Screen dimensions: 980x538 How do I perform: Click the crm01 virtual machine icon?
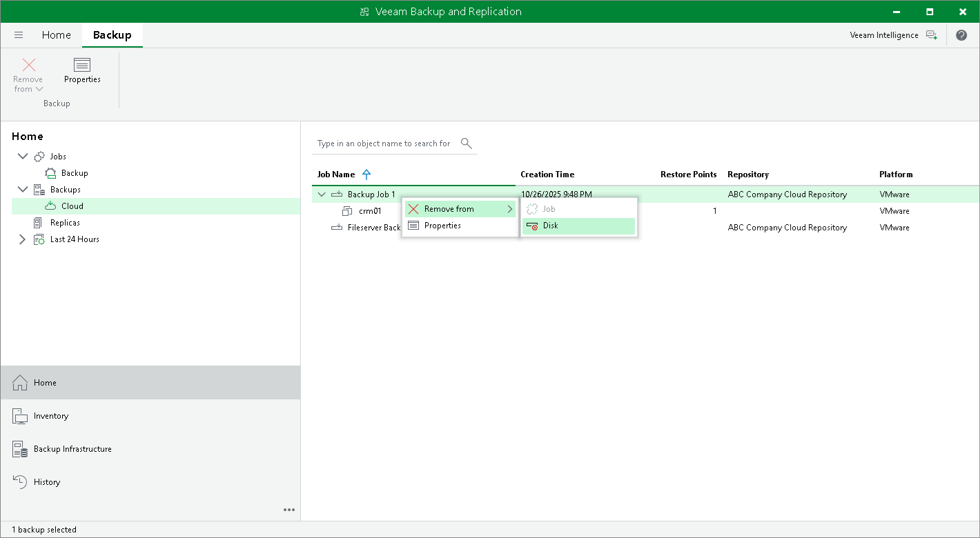coord(348,211)
